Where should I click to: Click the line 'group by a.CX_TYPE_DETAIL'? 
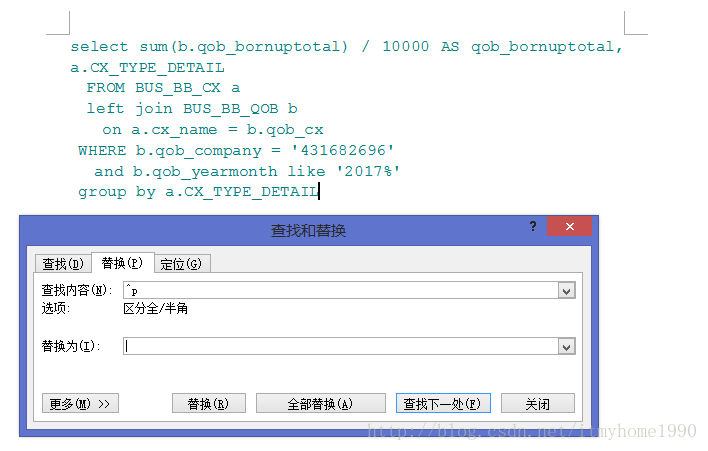coord(199,192)
